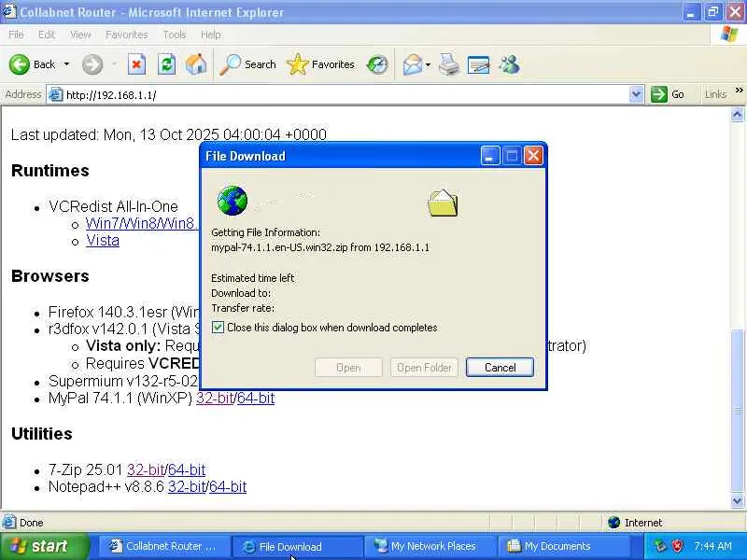Click the address bar URL field
747x560 pixels.
point(345,95)
